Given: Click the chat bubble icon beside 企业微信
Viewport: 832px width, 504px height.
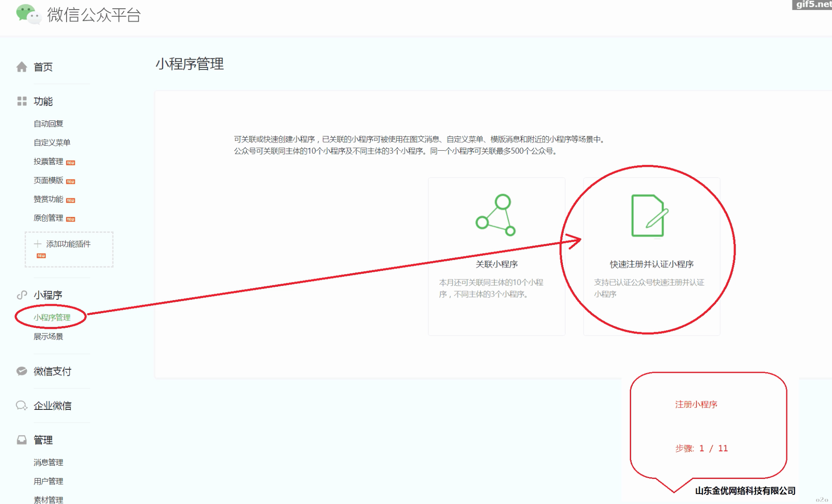Looking at the screenshot, I should pos(22,406).
